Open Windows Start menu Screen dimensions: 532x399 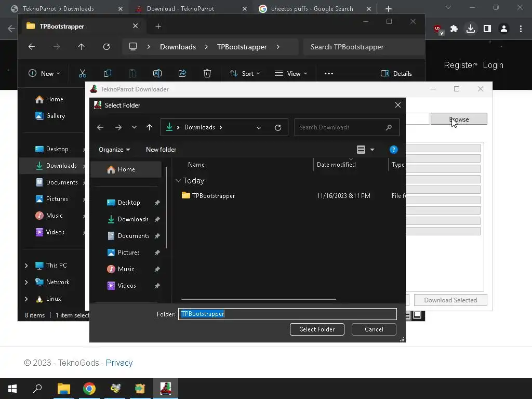pyautogui.click(x=12, y=389)
